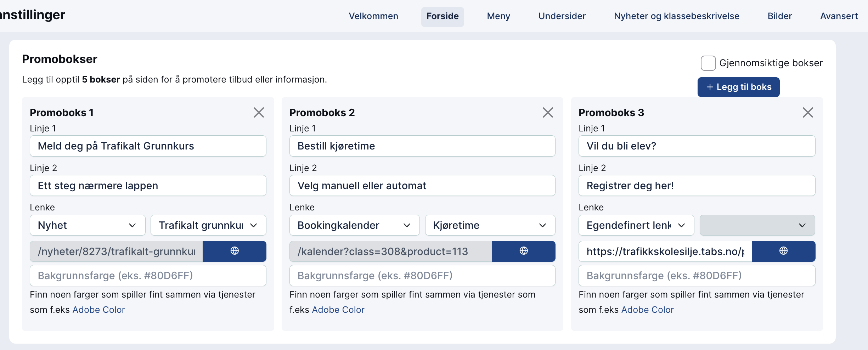Click the Gjennomsiktige bokser label text
Viewport: 868px width, 350px height.
click(x=771, y=63)
